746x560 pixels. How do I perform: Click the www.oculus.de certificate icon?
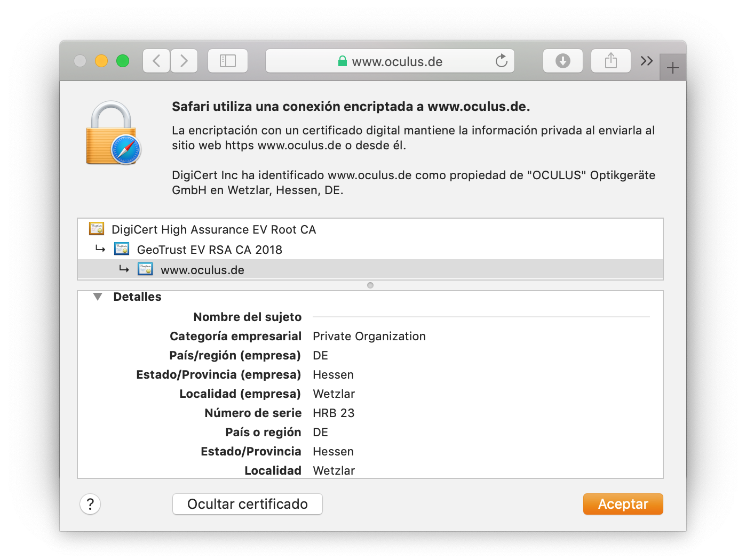(x=145, y=269)
